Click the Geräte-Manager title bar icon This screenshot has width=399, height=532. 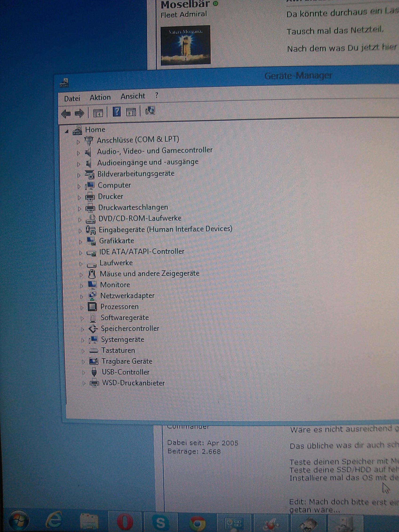click(64, 83)
